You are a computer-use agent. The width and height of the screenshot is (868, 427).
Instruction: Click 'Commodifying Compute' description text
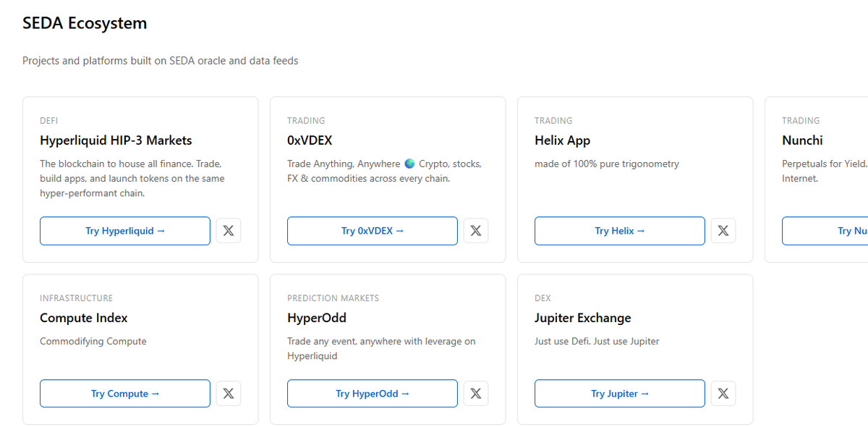point(93,341)
